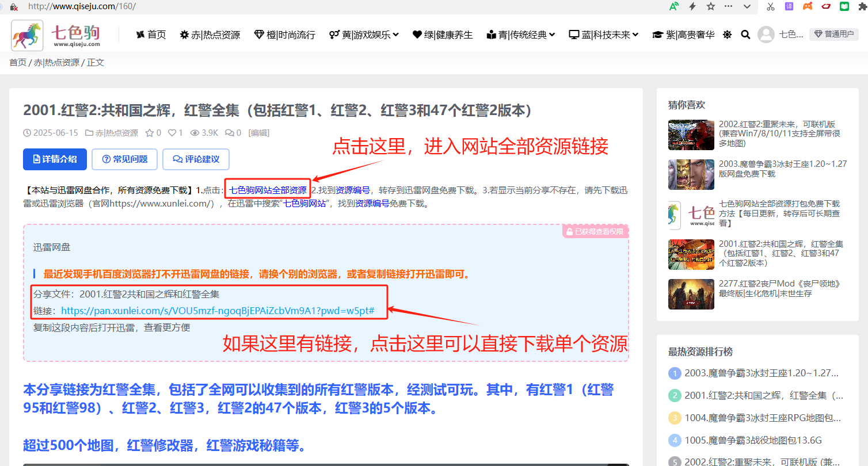The height and width of the screenshot is (466, 868).
Task: Click the comment bubble 0 icon
Action: 233,133
